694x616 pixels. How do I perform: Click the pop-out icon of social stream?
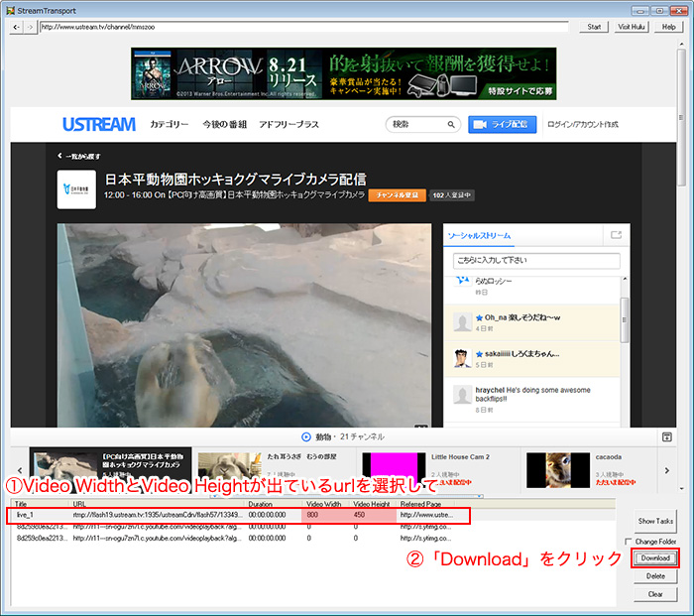[x=616, y=235]
